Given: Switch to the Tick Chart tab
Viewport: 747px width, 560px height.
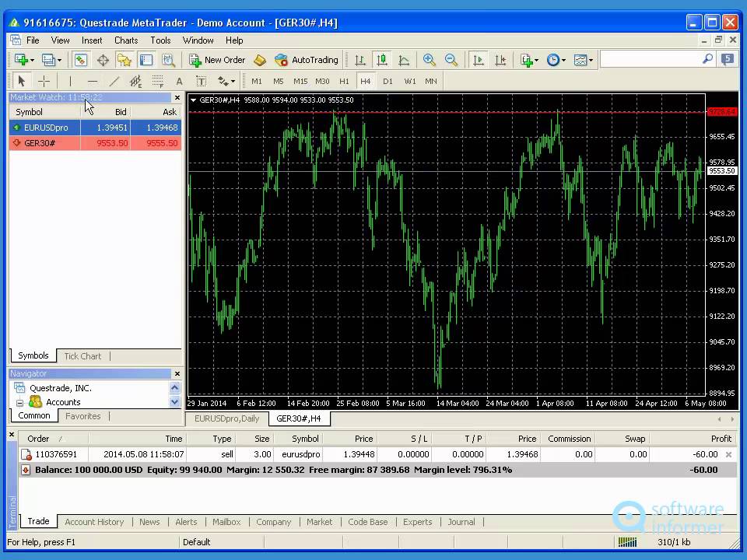Looking at the screenshot, I should tap(82, 356).
